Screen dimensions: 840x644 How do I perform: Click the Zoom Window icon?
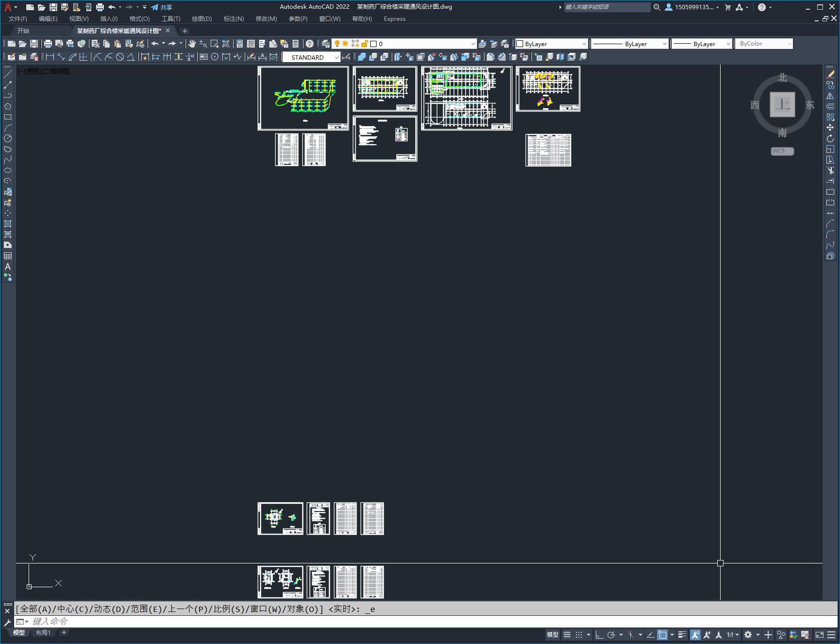pos(214,44)
